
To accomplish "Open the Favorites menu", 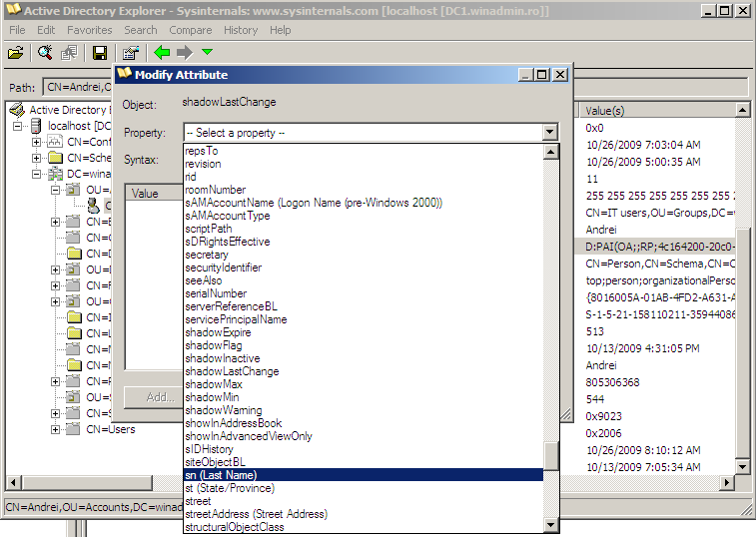I will pos(89,30).
